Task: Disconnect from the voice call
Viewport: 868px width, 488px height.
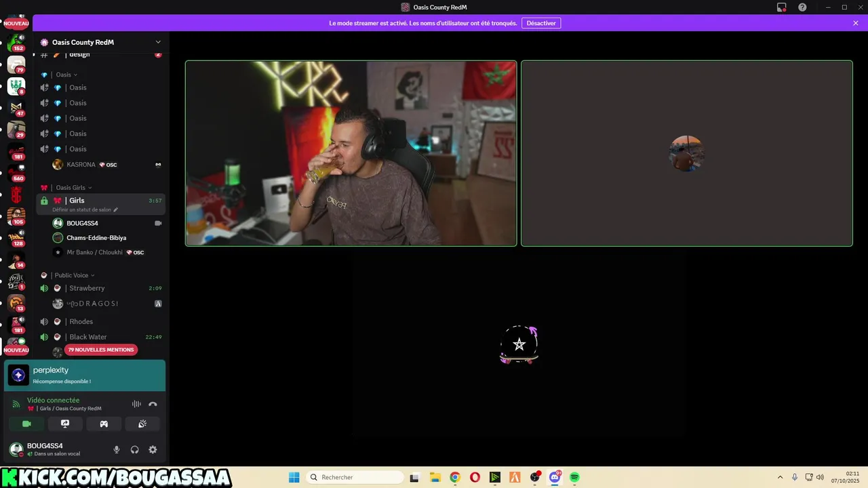Action: point(153,404)
